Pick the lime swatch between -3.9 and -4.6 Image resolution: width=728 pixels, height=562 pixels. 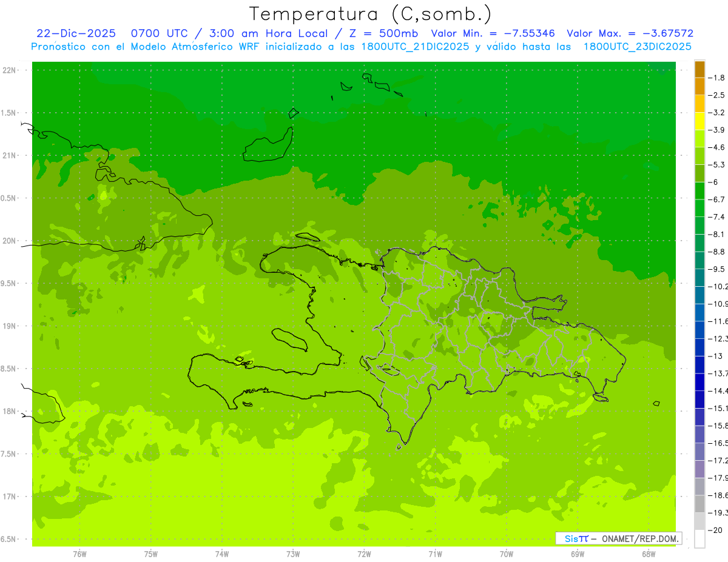click(x=699, y=139)
